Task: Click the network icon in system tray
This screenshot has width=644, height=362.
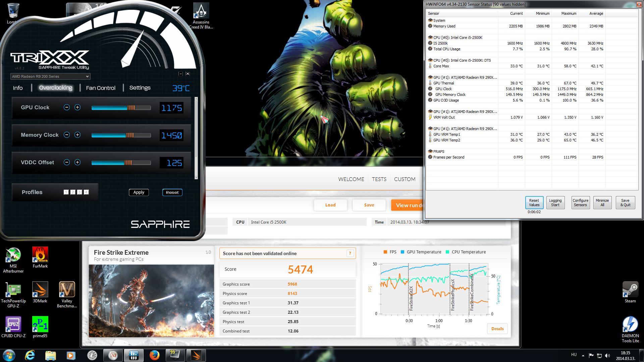Action: (599, 355)
